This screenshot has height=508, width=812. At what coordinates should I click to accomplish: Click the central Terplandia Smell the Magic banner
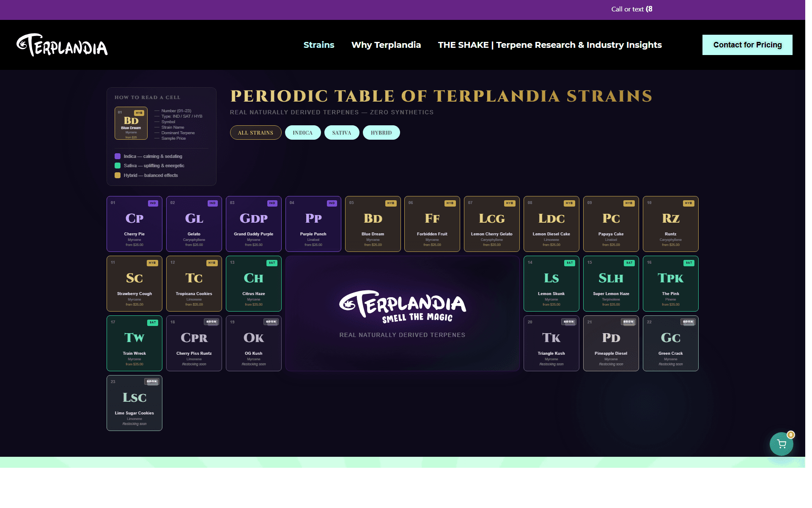403,314
